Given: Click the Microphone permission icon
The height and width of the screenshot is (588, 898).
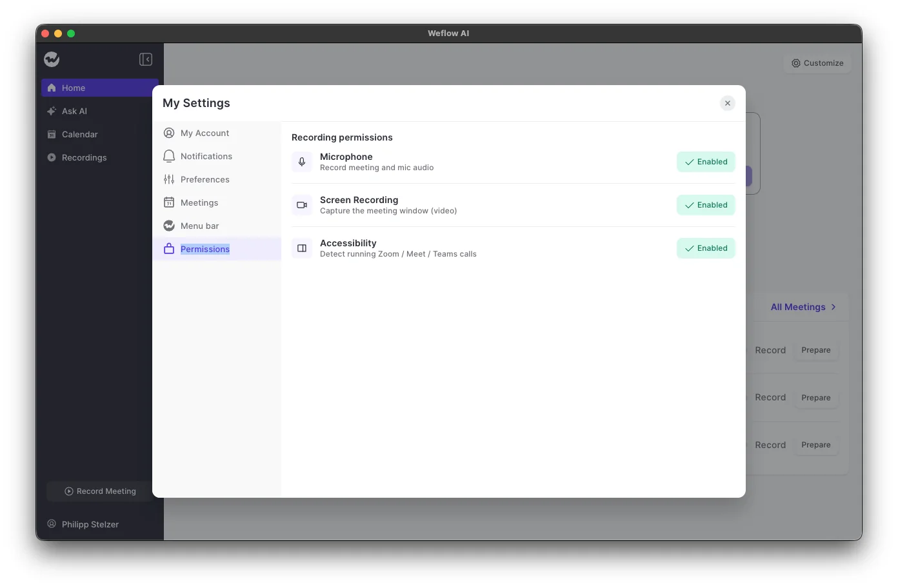Looking at the screenshot, I should coord(302,162).
